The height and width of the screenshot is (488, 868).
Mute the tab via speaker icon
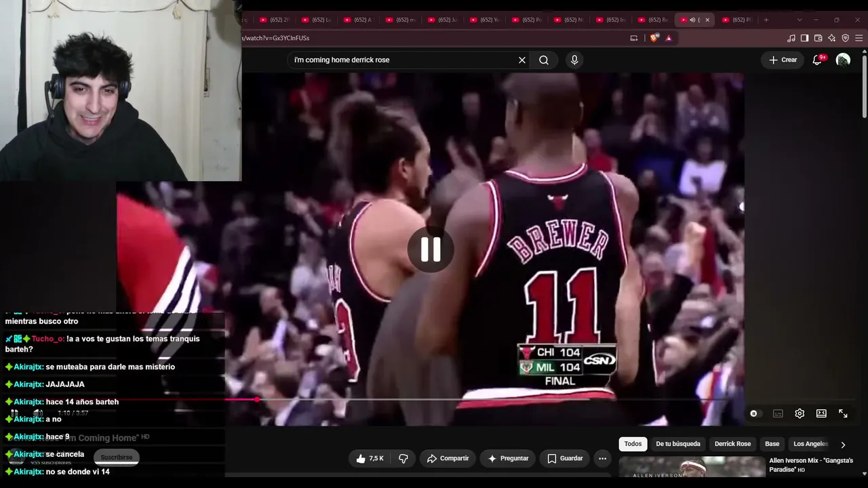click(692, 20)
